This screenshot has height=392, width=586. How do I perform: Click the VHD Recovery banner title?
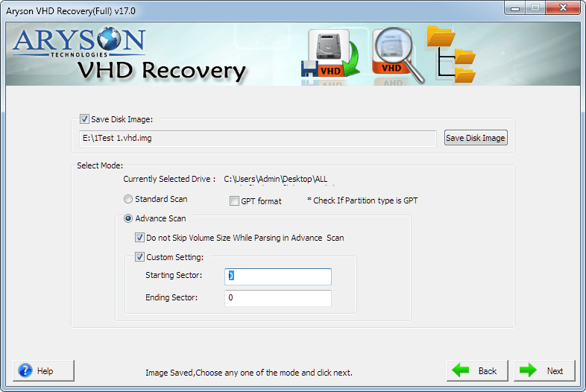[162, 70]
